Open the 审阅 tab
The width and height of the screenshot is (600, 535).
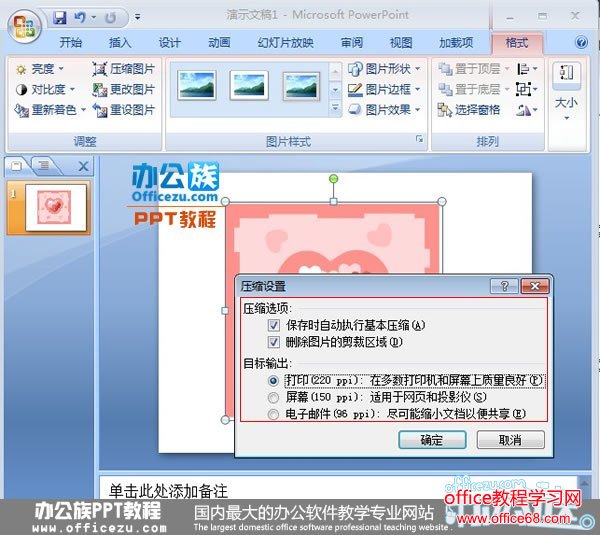352,42
